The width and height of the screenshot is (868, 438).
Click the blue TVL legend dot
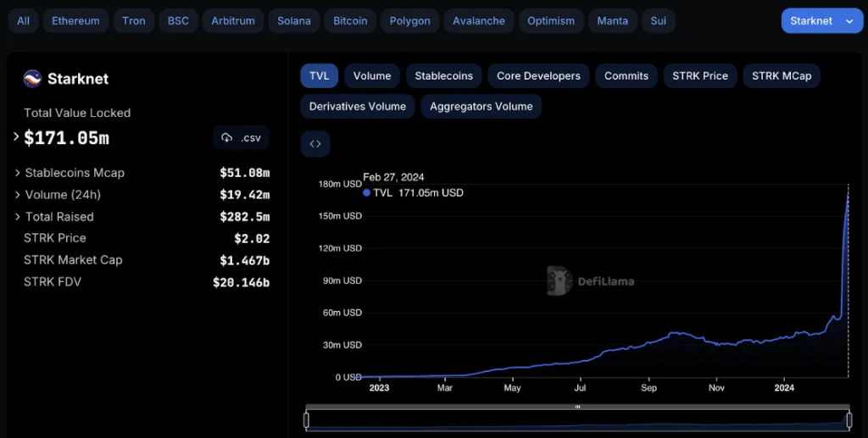point(366,193)
